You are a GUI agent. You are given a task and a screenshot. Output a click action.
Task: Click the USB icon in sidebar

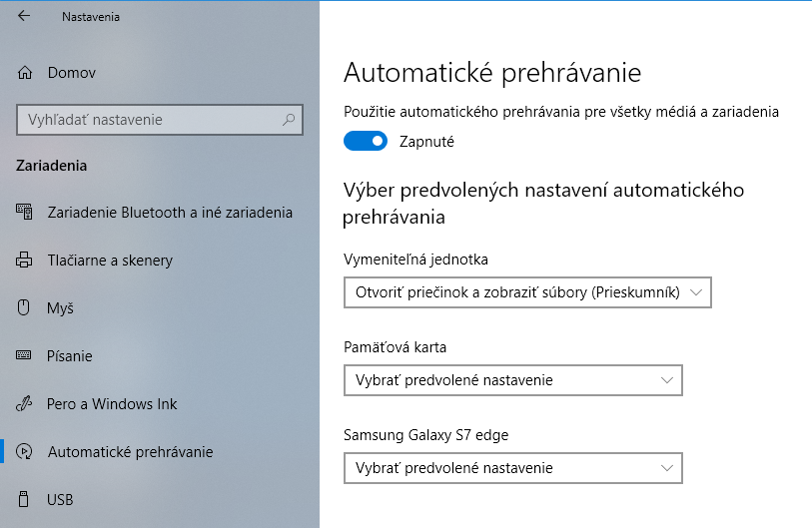(25, 499)
